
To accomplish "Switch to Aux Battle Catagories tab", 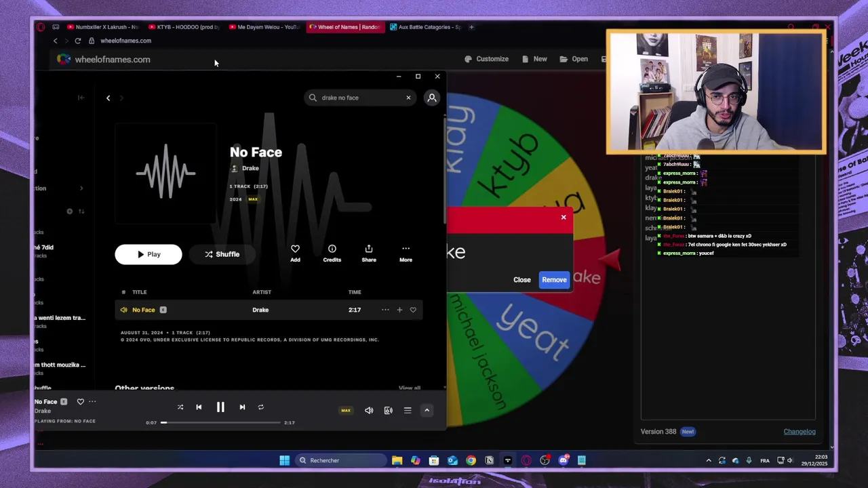I will coord(426,27).
